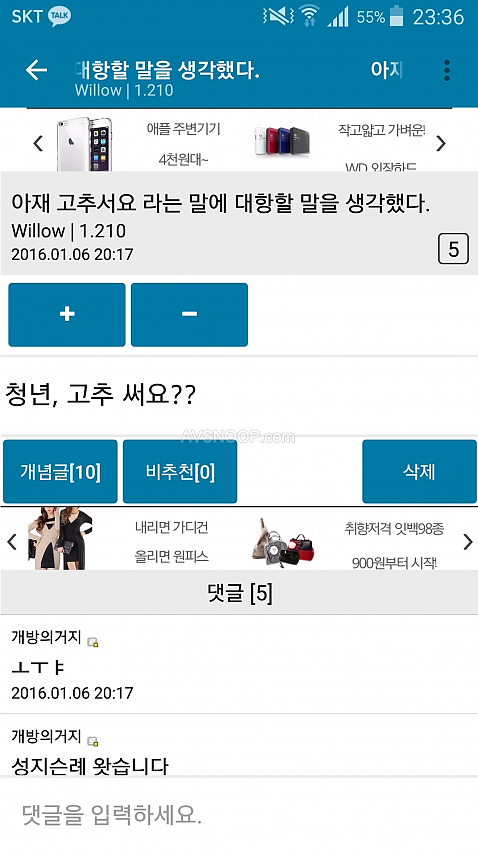Tap the 삭제 delete button

pyautogui.click(x=419, y=472)
